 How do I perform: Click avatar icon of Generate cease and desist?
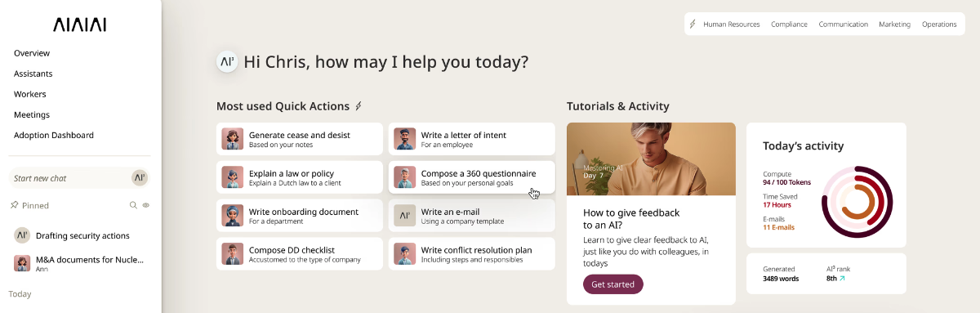point(233,139)
